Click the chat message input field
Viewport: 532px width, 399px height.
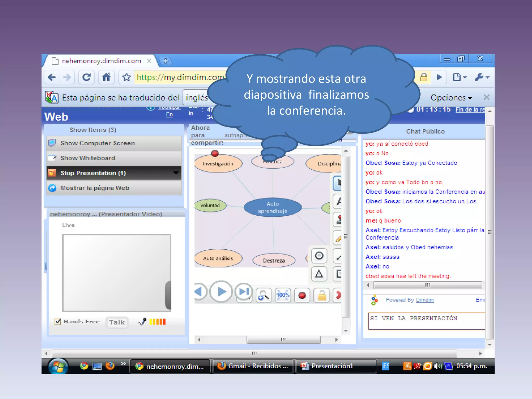click(x=426, y=321)
